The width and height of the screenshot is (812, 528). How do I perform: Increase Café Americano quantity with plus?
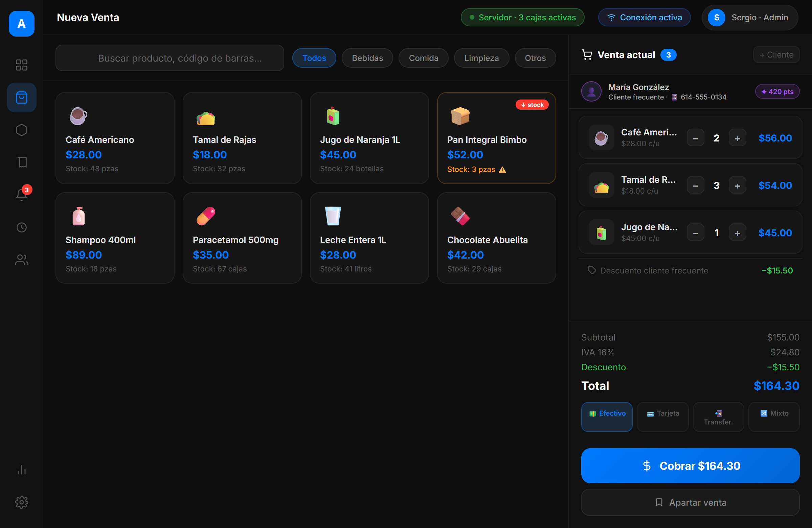point(737,138)
